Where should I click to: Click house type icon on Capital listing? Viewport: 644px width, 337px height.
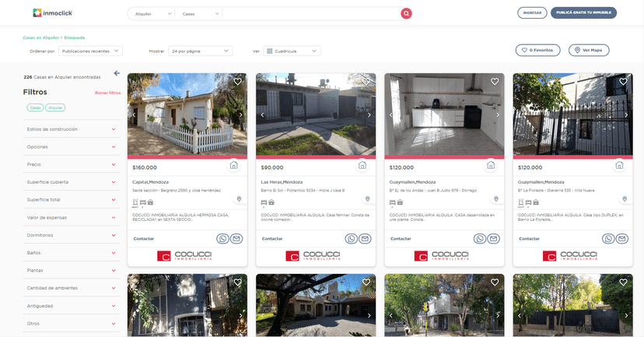(x=233, y=165)
